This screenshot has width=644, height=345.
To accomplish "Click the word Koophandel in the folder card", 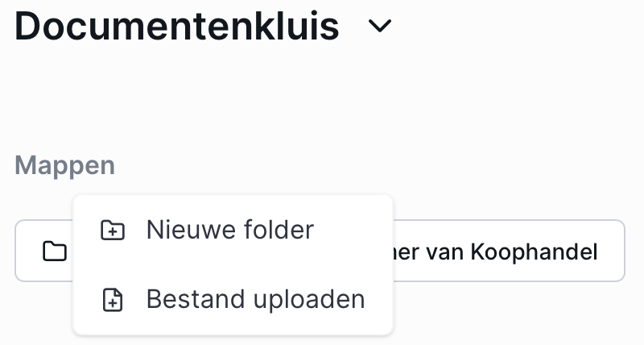I will pos(534,252).
